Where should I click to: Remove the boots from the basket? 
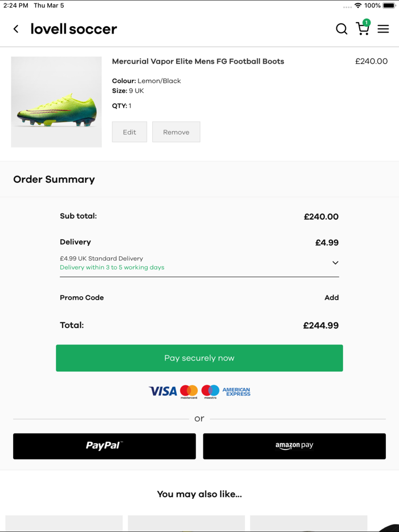tap(176, 132)
